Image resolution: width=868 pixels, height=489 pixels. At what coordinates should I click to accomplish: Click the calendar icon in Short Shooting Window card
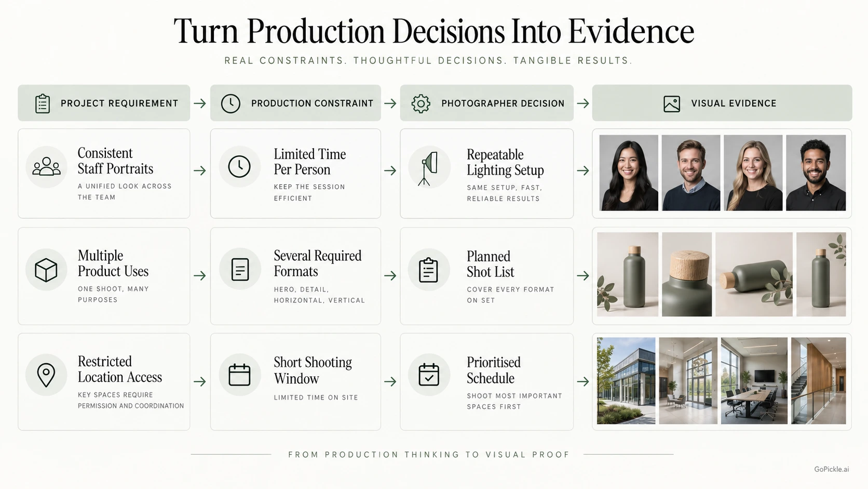pos(239,375)
